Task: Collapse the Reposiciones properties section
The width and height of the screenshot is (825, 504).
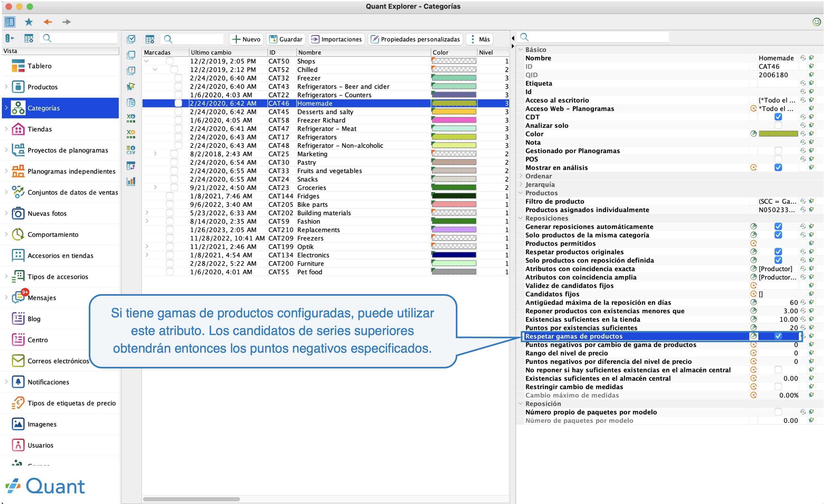Action: click(x=521, y=218)
